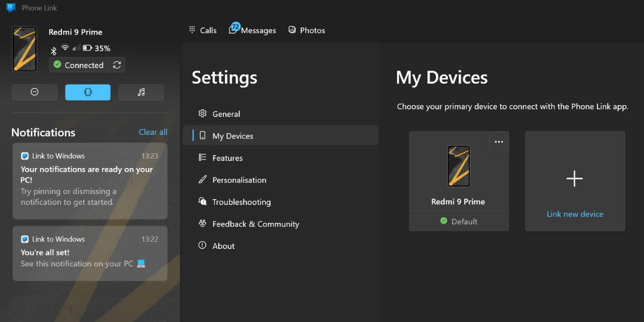Click the Link new device plus icon

(x=574, y=179)
